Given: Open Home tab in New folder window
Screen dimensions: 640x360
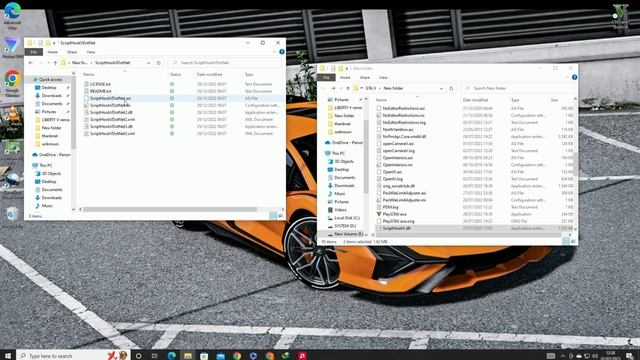Looking at the screenshot, I should pos(345,77).
